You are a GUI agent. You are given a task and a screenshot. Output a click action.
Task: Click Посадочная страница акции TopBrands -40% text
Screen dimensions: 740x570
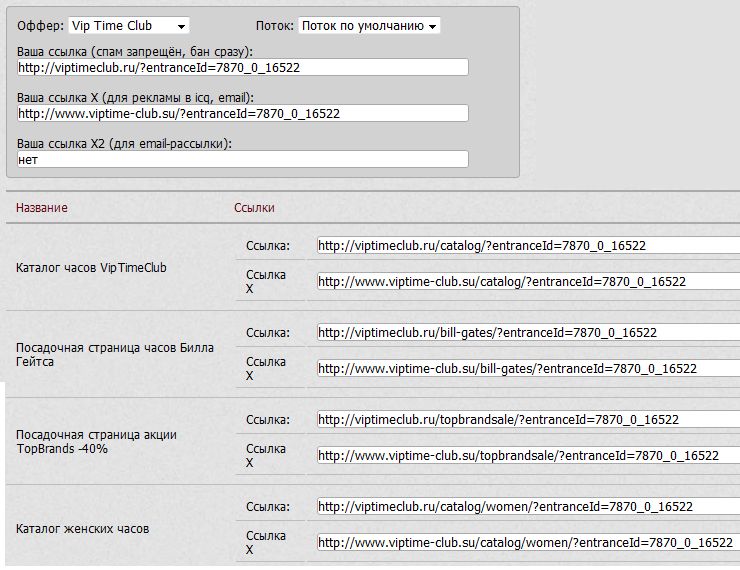96,442
